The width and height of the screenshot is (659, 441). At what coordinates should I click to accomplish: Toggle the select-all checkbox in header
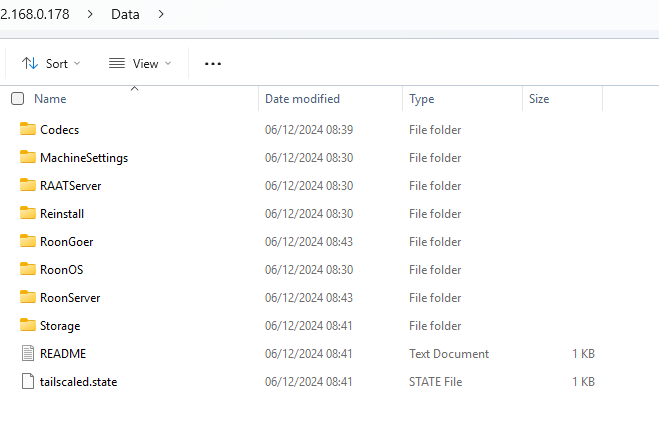tap(18, 99)
